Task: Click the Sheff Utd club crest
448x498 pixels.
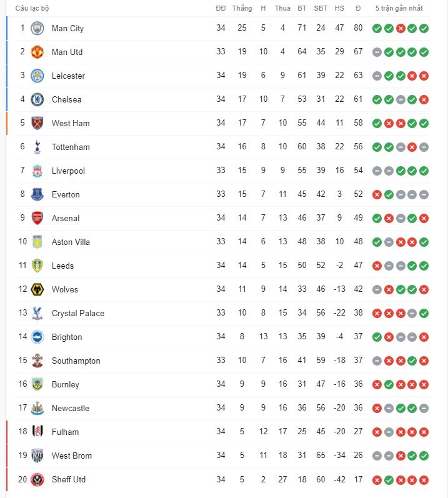Action: [x=37, y=479]
